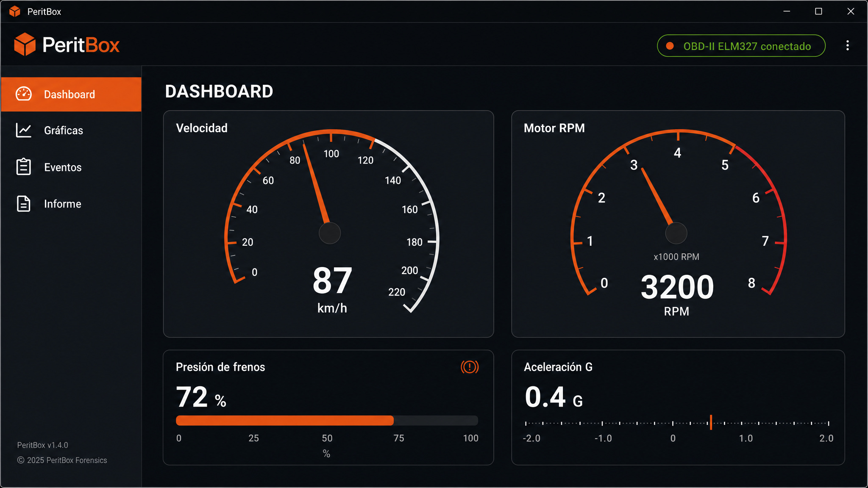Click the G acceleration scale marker
The height and width of the screenshot is (488, 868).
coord(711,422)
